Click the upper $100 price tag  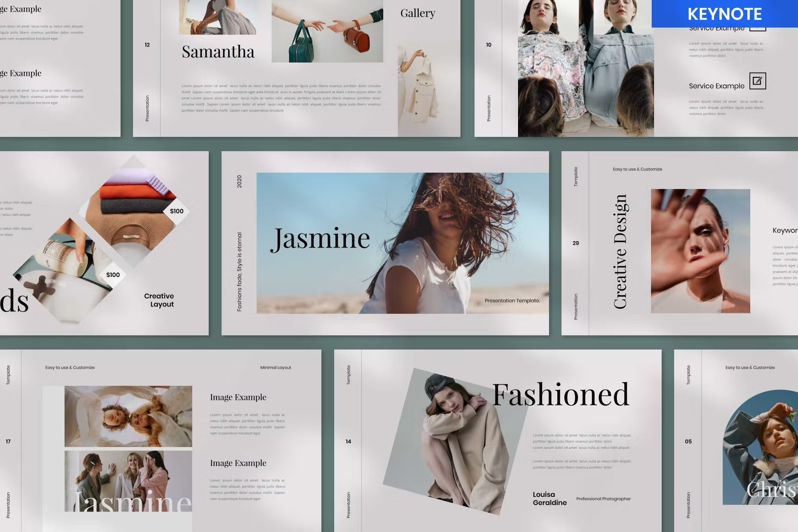coord(177,211)
